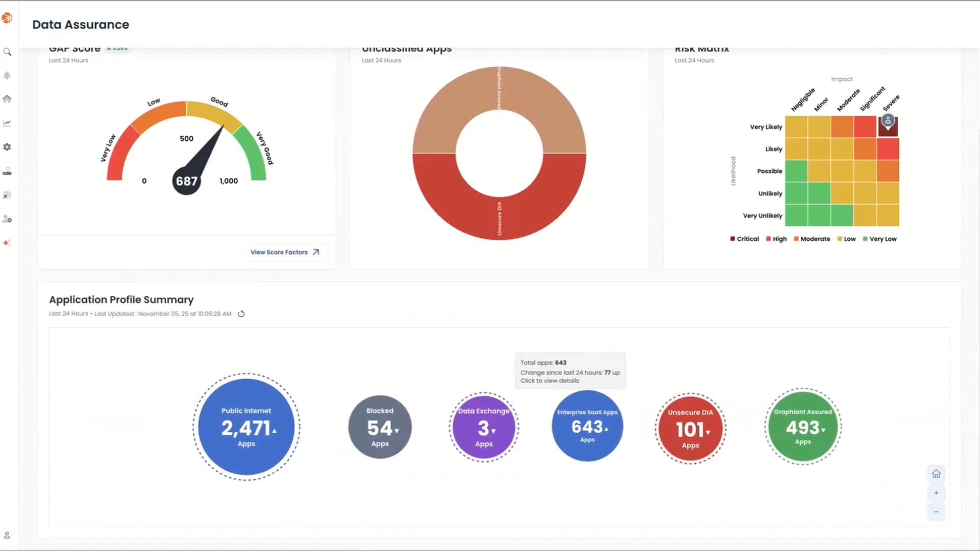Select the Enterprise SaaS Apps bubble
This screenshot has width=980, height=551.
click(x=587, y=426)
